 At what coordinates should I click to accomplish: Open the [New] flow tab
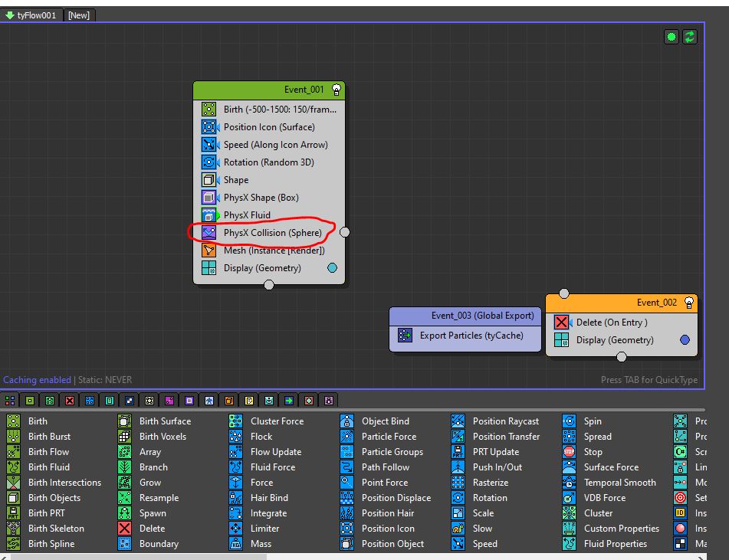[79, 15]
